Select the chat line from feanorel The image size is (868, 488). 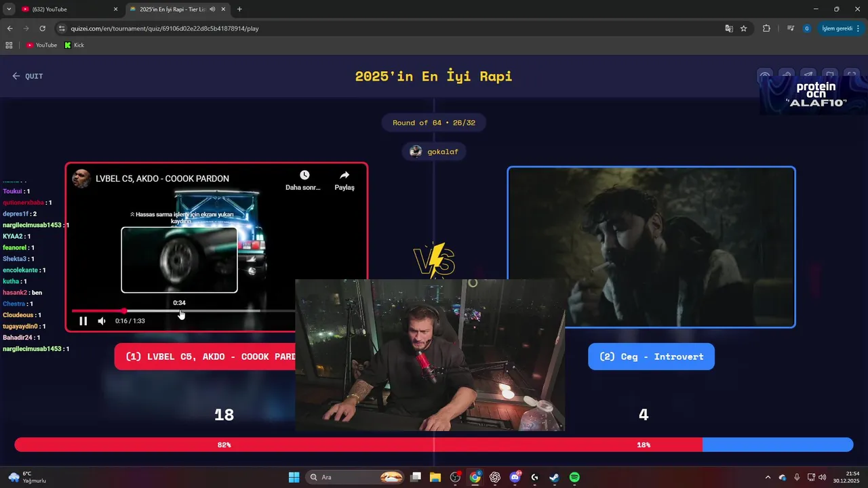[19, 247]
